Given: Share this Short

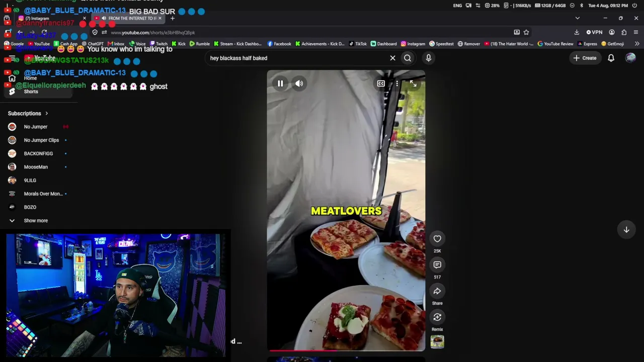Looking at the screenshot, I should pos(437,291).
